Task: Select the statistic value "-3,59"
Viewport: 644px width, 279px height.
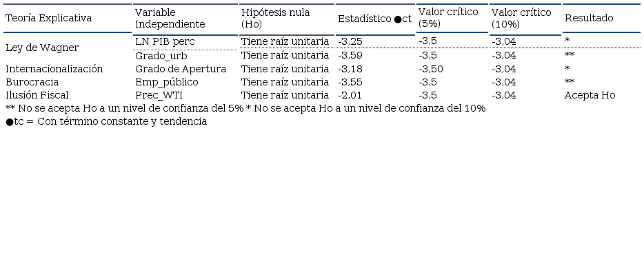Action: (x=351, y=55)
